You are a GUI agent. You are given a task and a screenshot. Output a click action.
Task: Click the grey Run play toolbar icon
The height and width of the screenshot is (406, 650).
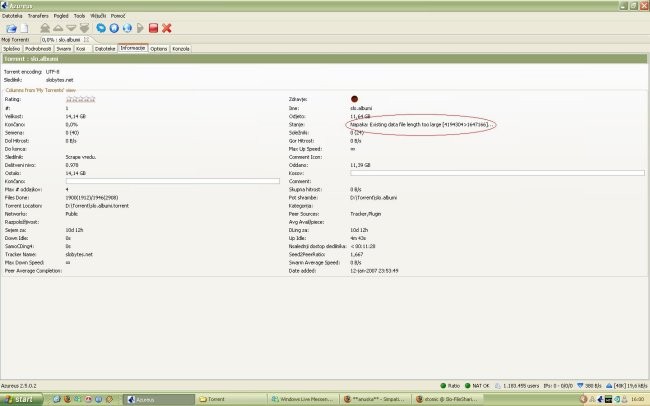pyautogui.click(x=140, y=28)
